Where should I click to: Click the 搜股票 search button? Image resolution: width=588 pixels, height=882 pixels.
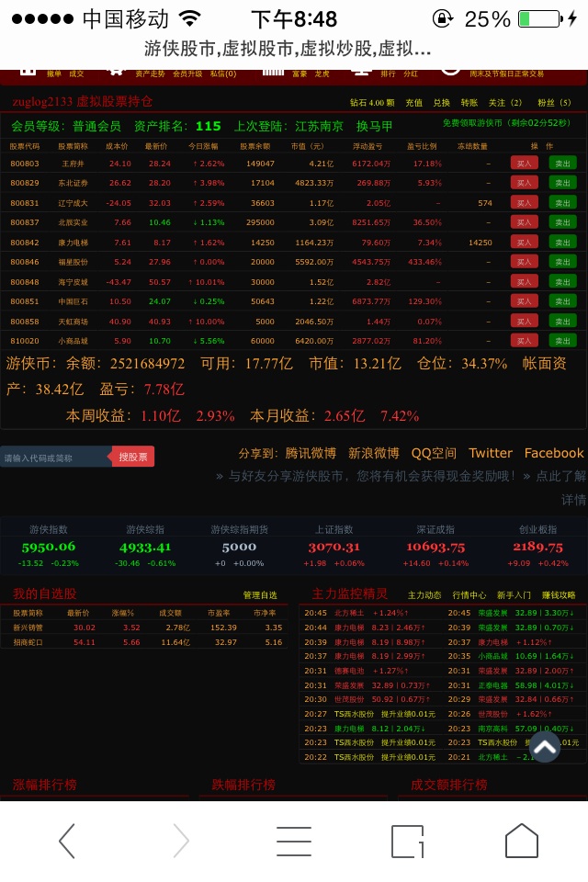133,457
